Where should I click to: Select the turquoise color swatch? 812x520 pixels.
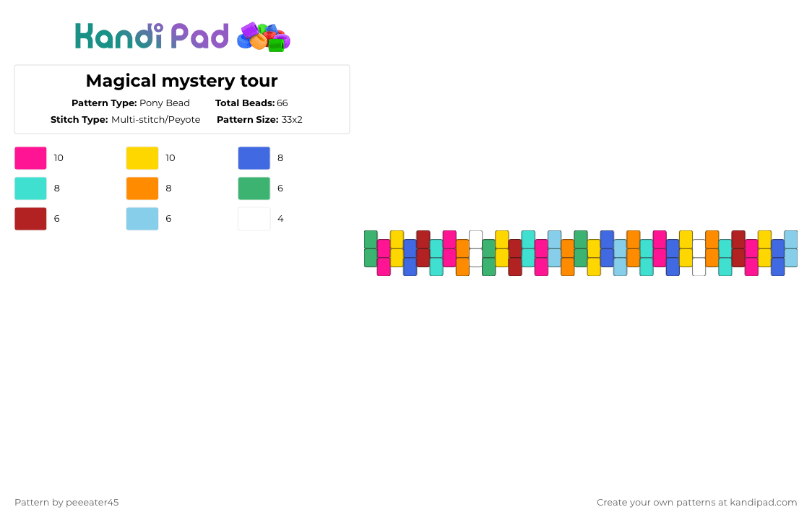pyautogui.click(x=30, y=188)
